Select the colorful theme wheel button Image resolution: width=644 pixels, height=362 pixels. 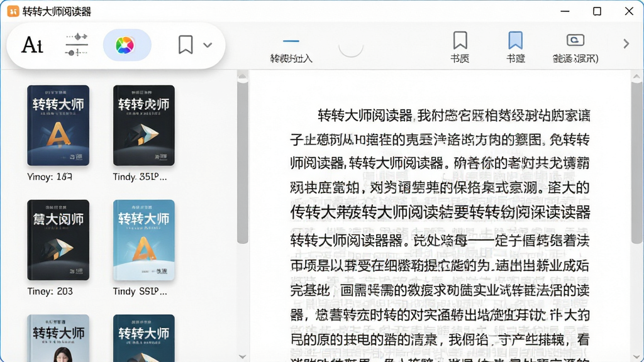point(127,45)
